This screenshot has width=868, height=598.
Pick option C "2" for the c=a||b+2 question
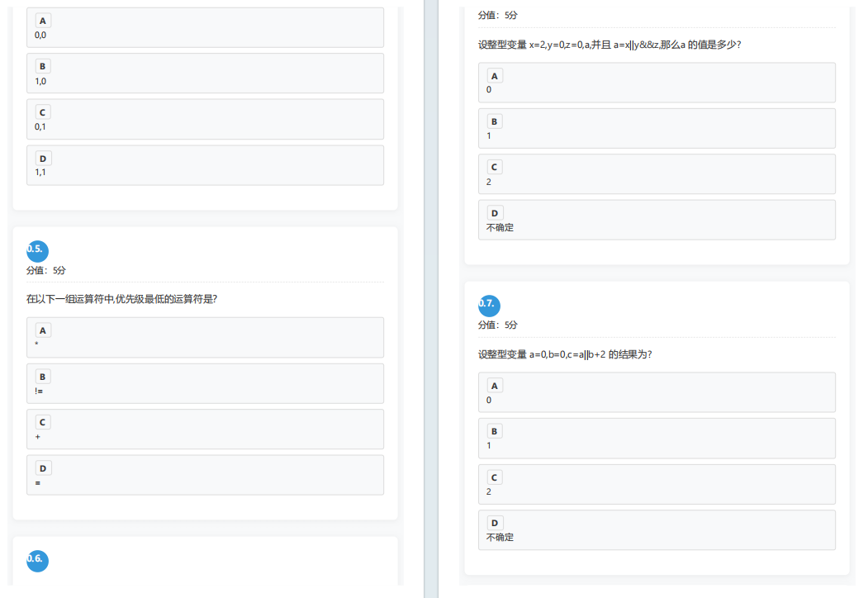[657, 484]
